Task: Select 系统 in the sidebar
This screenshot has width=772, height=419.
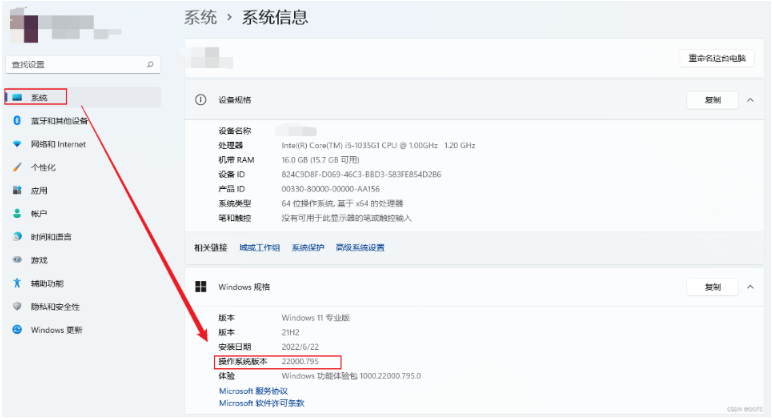Action: 83,97
